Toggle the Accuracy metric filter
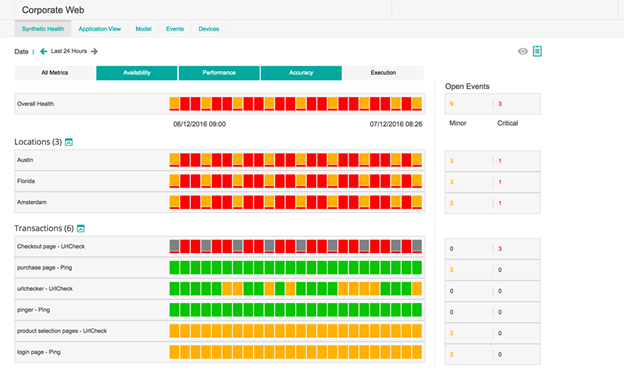 tap(301, 73)
